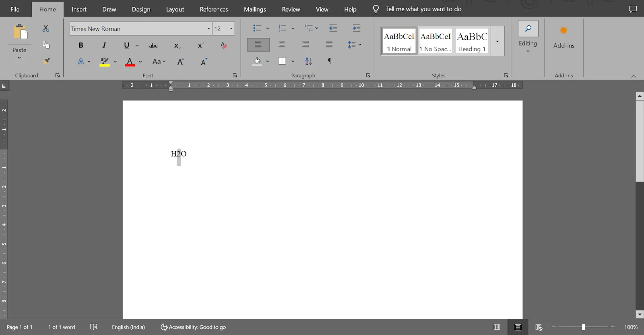
Task: Clear all formatting from selection
Action: point(224,45)
